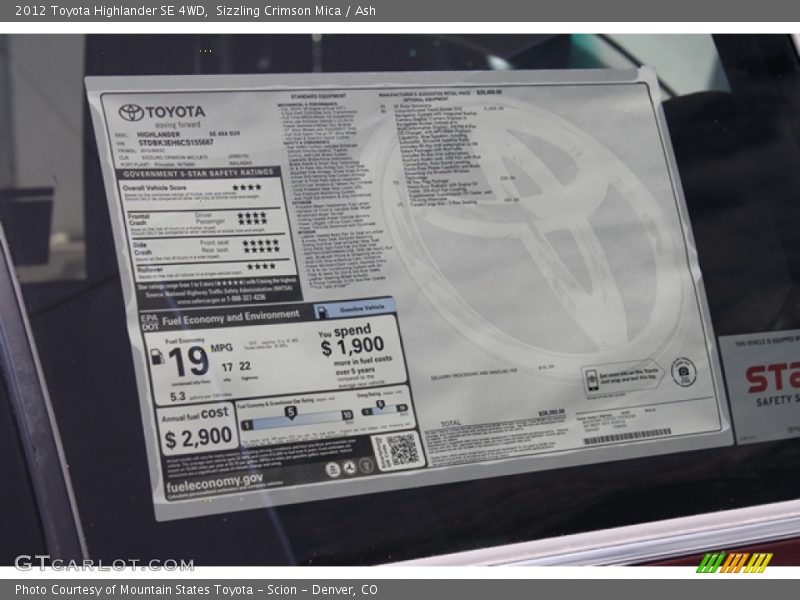Click the round camera seal icon
Screen dimensions: 800x600
[684, 372]
